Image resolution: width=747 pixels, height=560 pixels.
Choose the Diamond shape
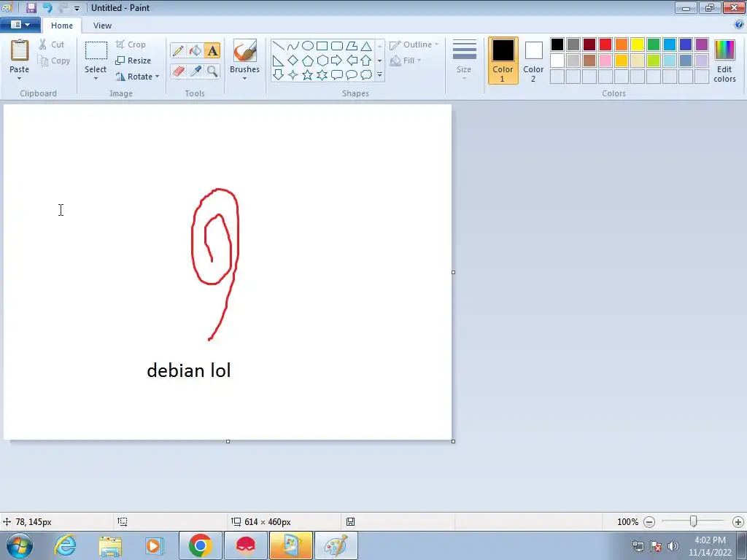293,61
